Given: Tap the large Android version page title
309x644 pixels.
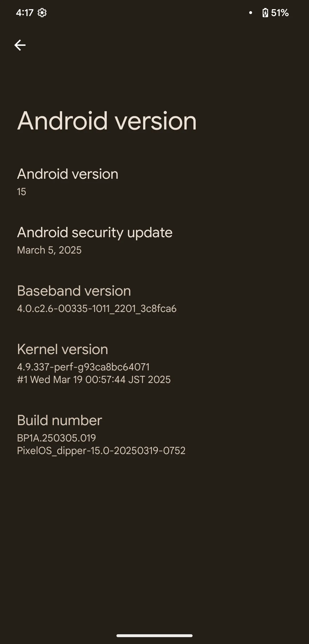Looking at the screenshot, I should pyautogui.click(x=107, y=121).
